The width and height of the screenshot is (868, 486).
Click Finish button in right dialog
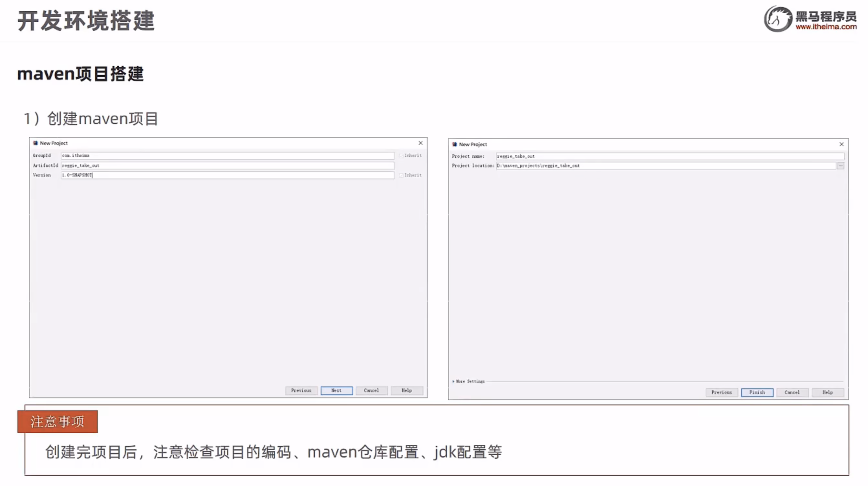point(757,392)
